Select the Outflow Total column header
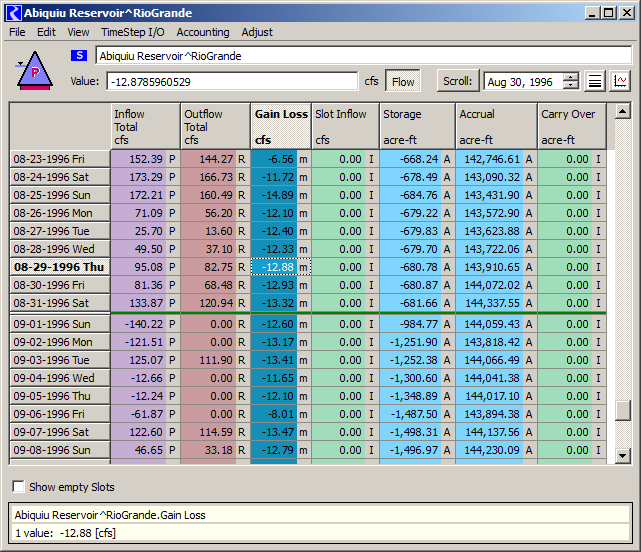This screenshot has height=552, width=641. tap(215, 126)
